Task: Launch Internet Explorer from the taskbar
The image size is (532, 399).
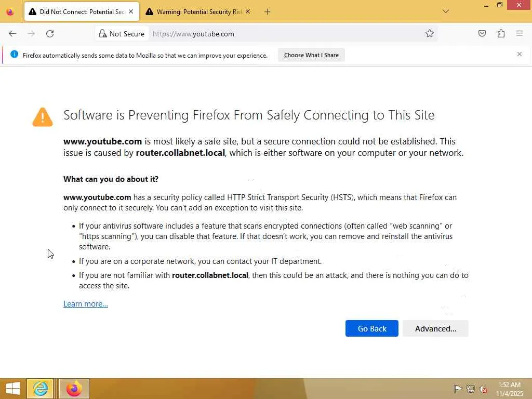Action: click(41, 388)
